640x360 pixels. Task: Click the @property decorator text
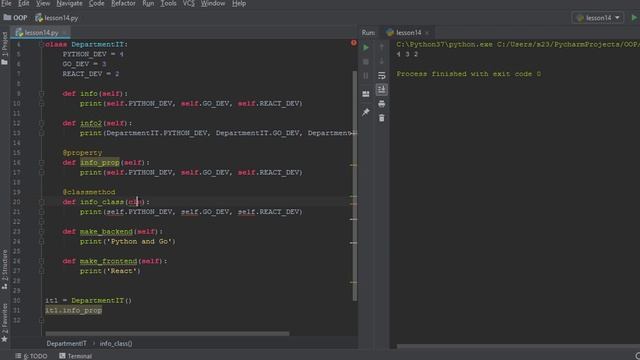click(x=82, y=153)
